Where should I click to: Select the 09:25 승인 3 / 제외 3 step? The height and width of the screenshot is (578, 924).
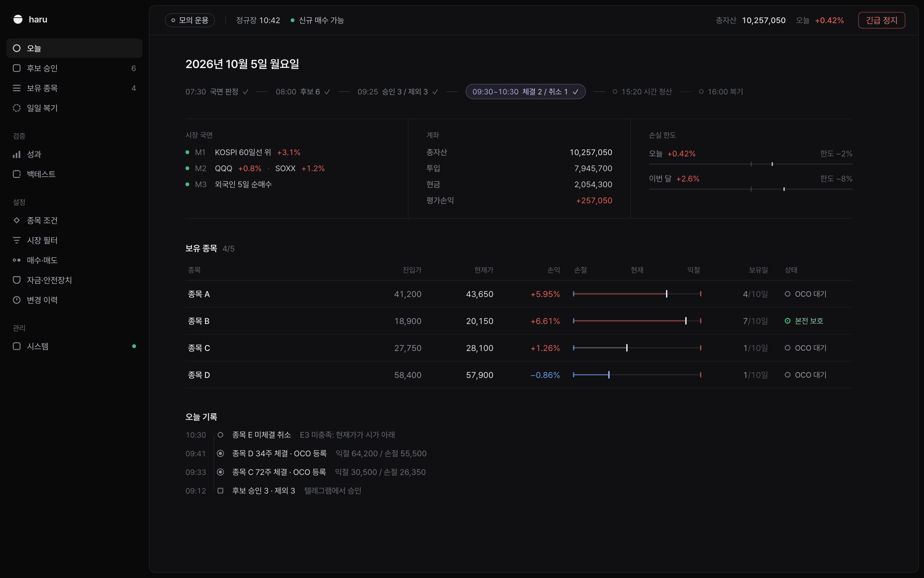click(398, 92)
